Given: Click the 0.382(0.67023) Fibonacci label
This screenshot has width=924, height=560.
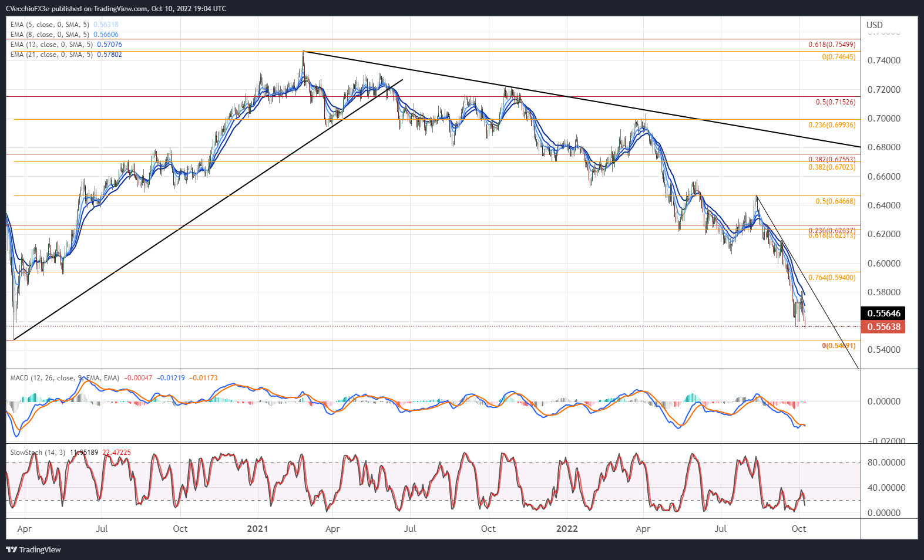Looking at the screenshot, I should pos(832,167).
